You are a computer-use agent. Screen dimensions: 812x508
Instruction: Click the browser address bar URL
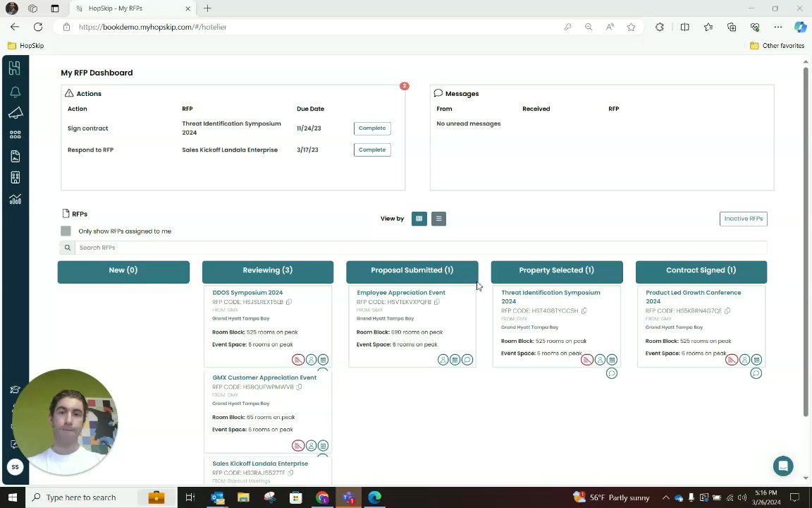coord(153,27)
